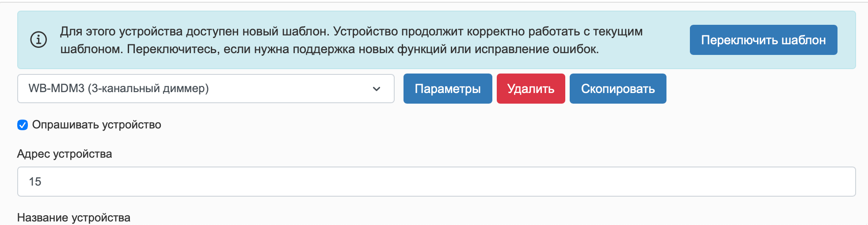Click the Название устройства label
Viewport: 868px width, 225px height.
coord(74,217)
